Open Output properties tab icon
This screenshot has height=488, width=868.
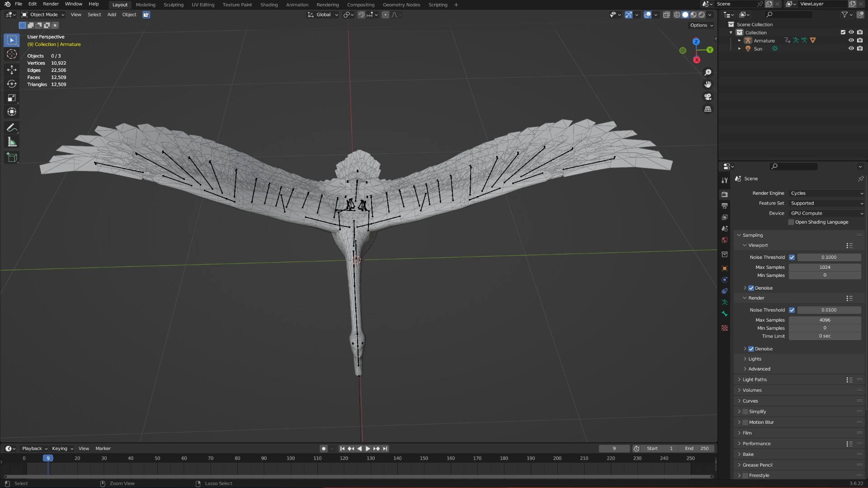click(725, 206)
